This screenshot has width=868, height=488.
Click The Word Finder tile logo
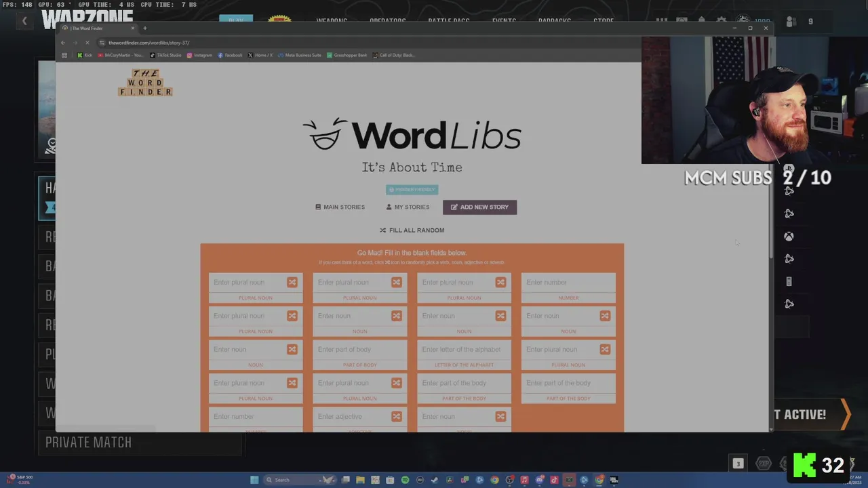coord(145,83)
